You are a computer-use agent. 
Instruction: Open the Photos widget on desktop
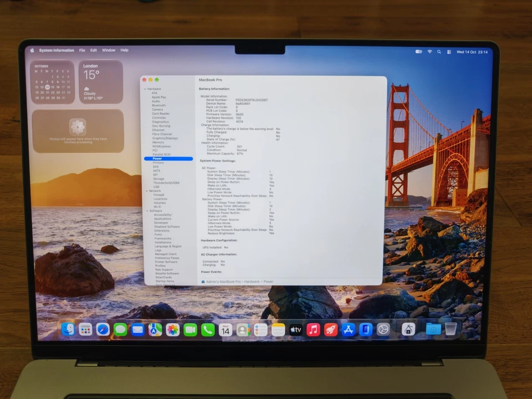tap(78, 131)
